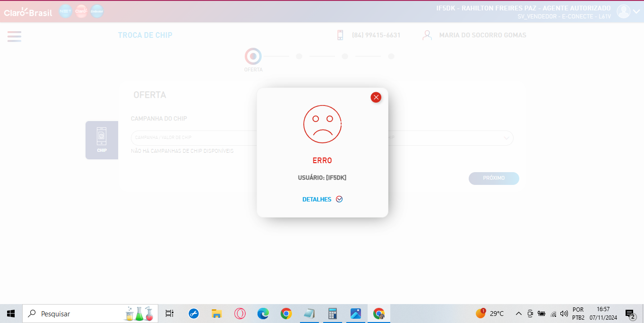
Task: Click the USUÁRIO: [IF5DK] text
Action: pyautogui.click(x=322, y=178)
